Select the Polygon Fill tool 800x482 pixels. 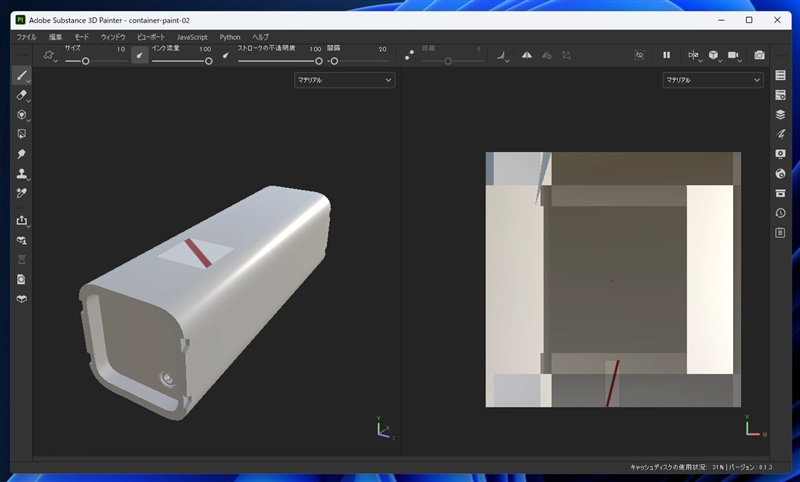pos(21,134)
